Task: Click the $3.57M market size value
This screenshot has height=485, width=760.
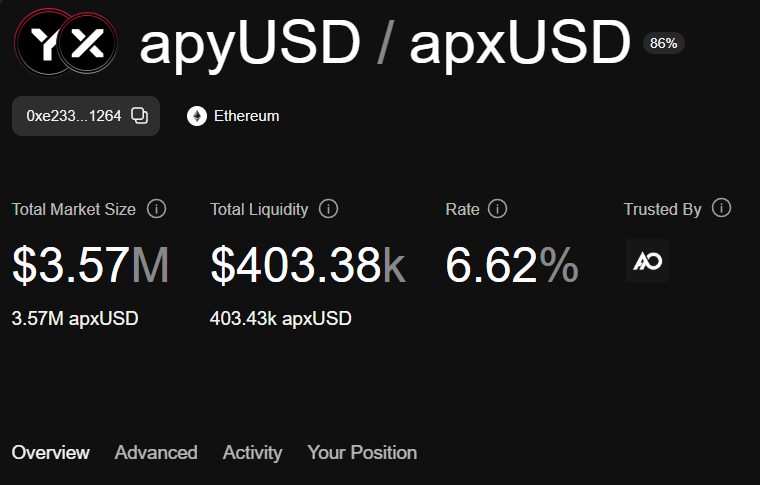Action: [90, 266]
